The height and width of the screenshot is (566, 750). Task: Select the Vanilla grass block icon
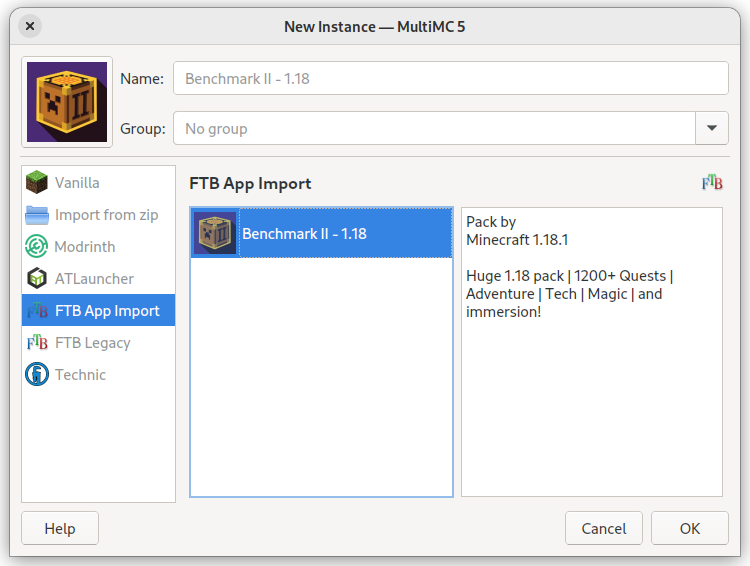coord(37,182)
